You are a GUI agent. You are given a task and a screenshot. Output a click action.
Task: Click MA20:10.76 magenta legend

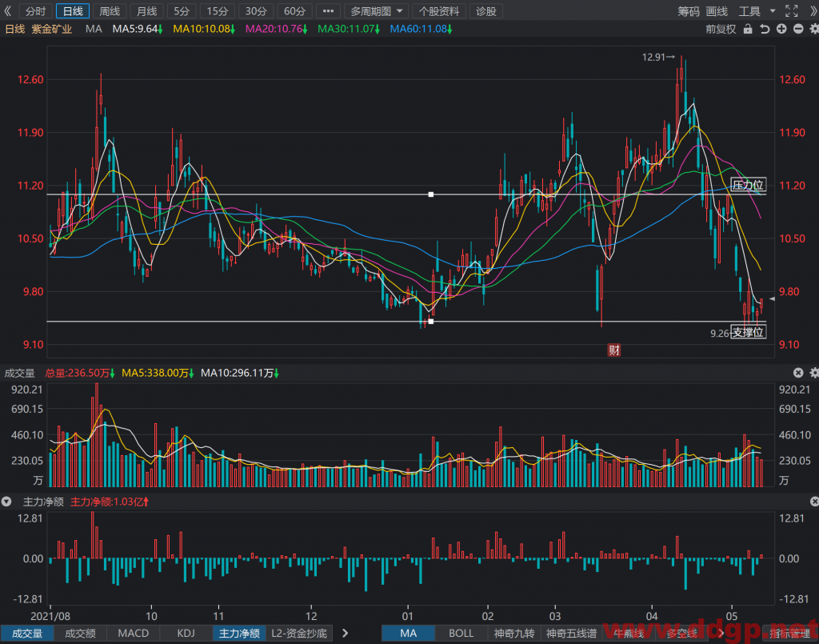click(x=276, y=30)
